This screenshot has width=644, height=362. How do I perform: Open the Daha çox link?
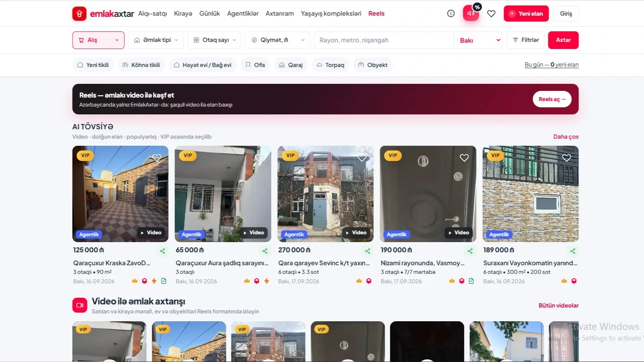566,137
